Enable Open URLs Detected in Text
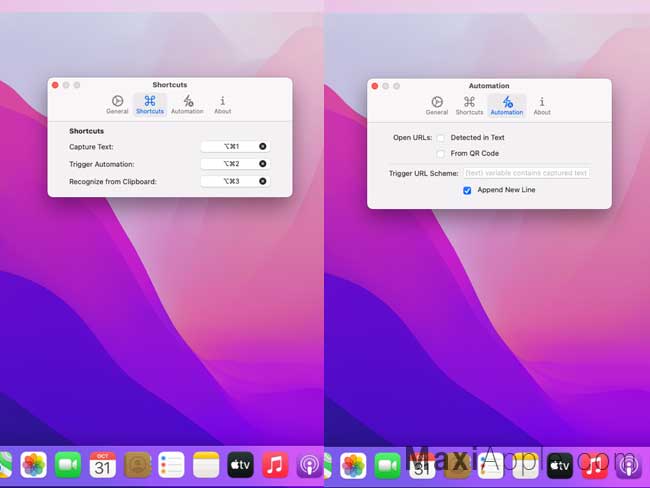This screenshot has height=488, width=650. click(x=441, y=138)
